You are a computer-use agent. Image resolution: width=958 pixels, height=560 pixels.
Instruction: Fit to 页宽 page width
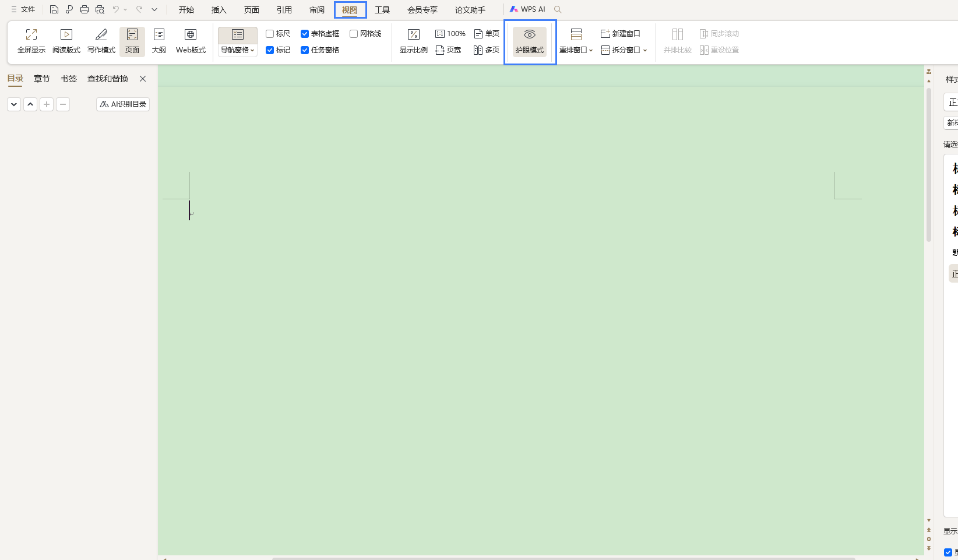coord(448,50)
